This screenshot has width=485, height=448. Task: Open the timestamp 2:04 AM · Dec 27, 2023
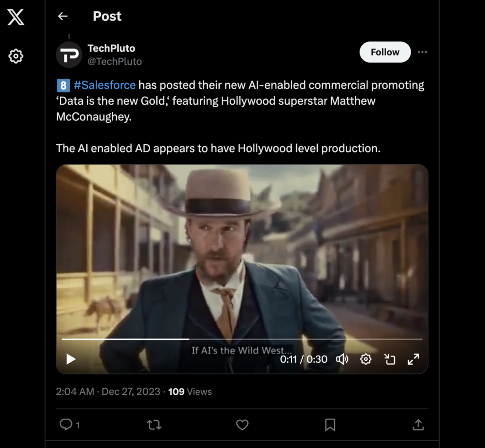[x=108, y=392]
